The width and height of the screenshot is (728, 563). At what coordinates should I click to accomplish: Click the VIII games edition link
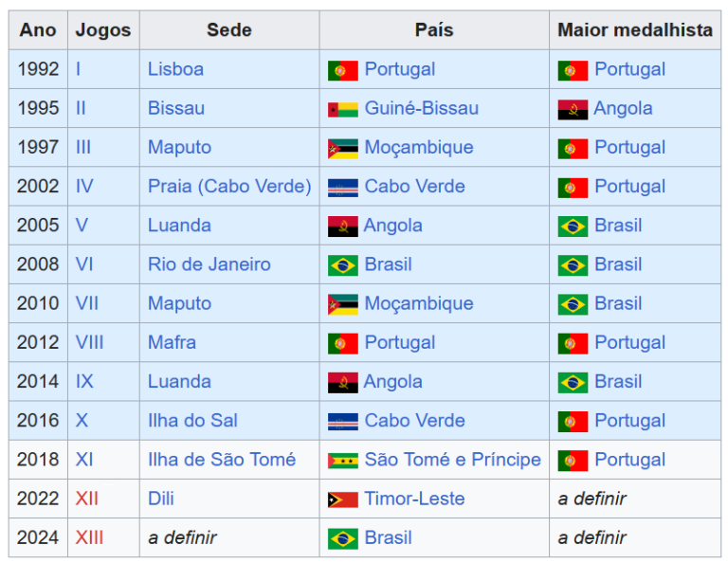point(90,342)
